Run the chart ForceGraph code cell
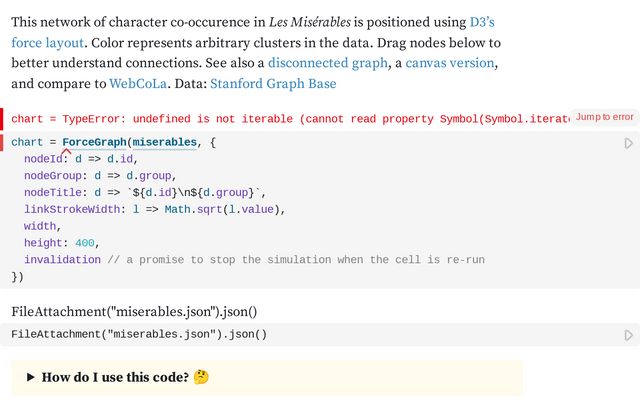The image size is (640, 400). 629,144
